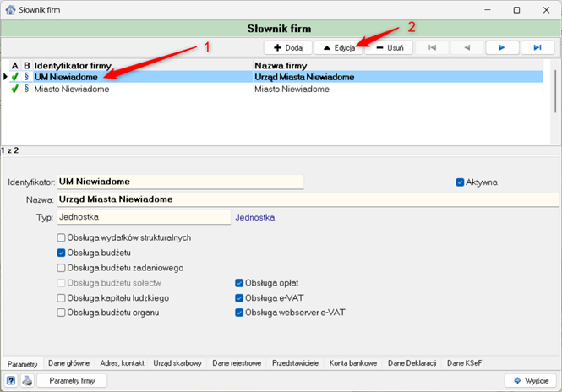The height and width of the screenshot is (392, 562).
Task: Click the Dodaj button
Action: (288, 47)
